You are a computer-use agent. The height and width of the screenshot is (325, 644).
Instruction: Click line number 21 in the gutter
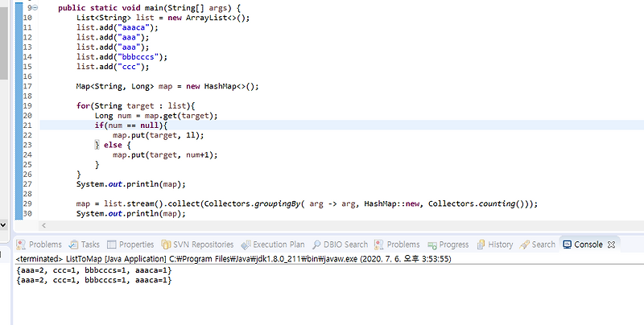click(x=27, y=125)
